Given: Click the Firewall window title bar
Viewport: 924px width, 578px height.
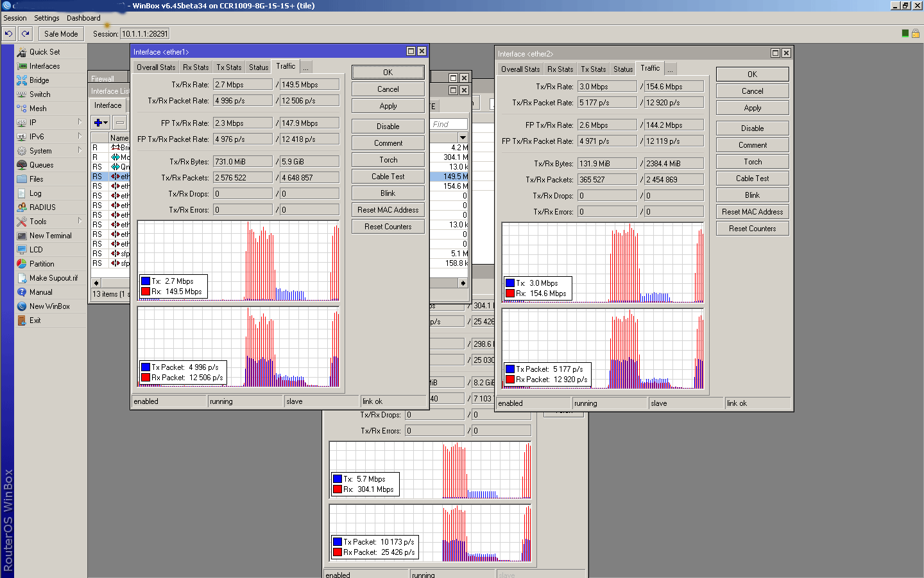Looking at the screenshot, I should point(109,78).
